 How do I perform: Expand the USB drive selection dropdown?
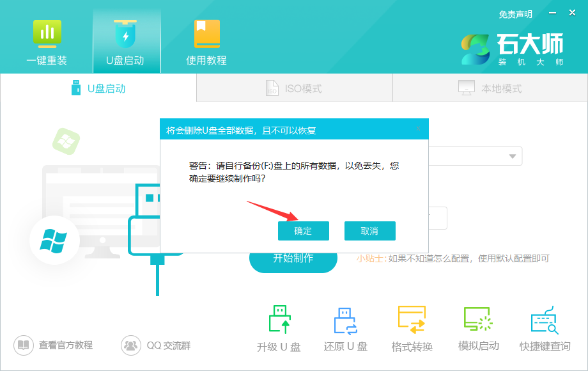click(x=511, y=155)
